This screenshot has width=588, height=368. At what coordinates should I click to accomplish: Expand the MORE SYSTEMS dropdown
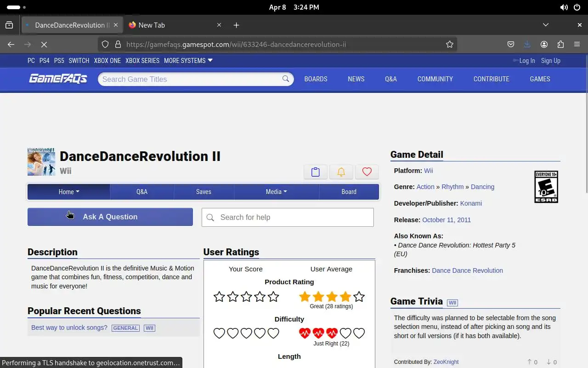coord(188,60)
